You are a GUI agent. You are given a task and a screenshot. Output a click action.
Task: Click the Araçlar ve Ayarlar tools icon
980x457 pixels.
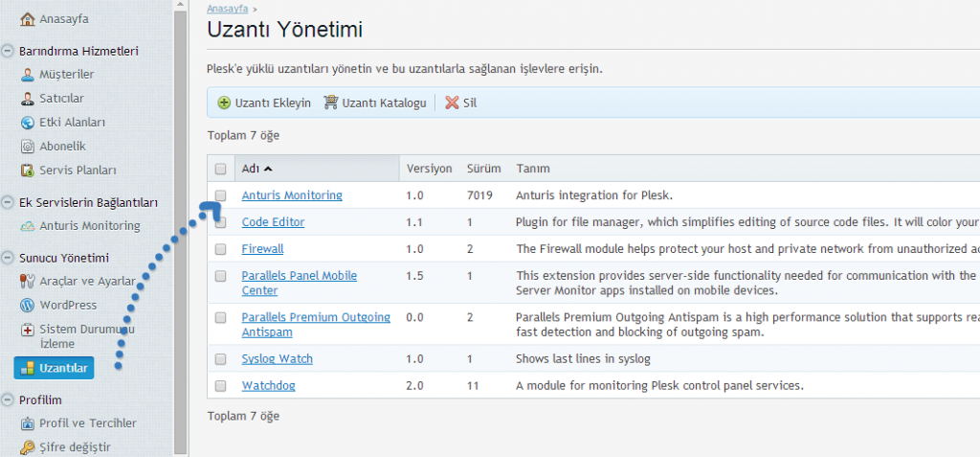(28, 281)
